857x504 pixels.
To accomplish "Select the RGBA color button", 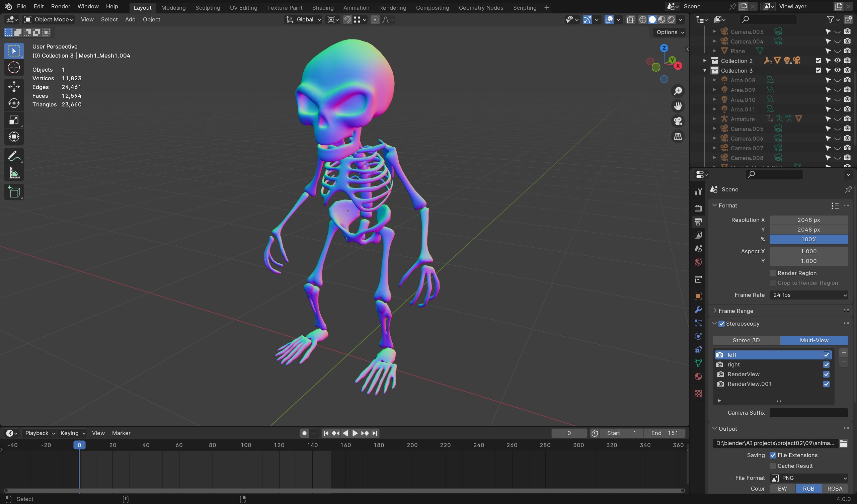I will (835, 489).
